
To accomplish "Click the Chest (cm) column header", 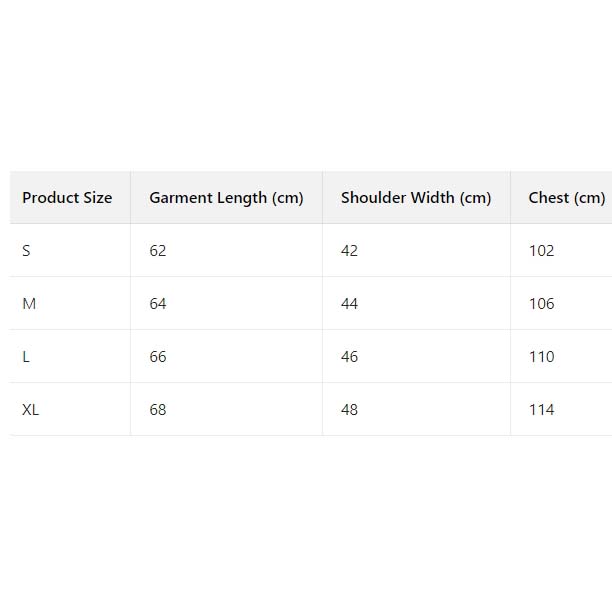I will coord(566,198).
